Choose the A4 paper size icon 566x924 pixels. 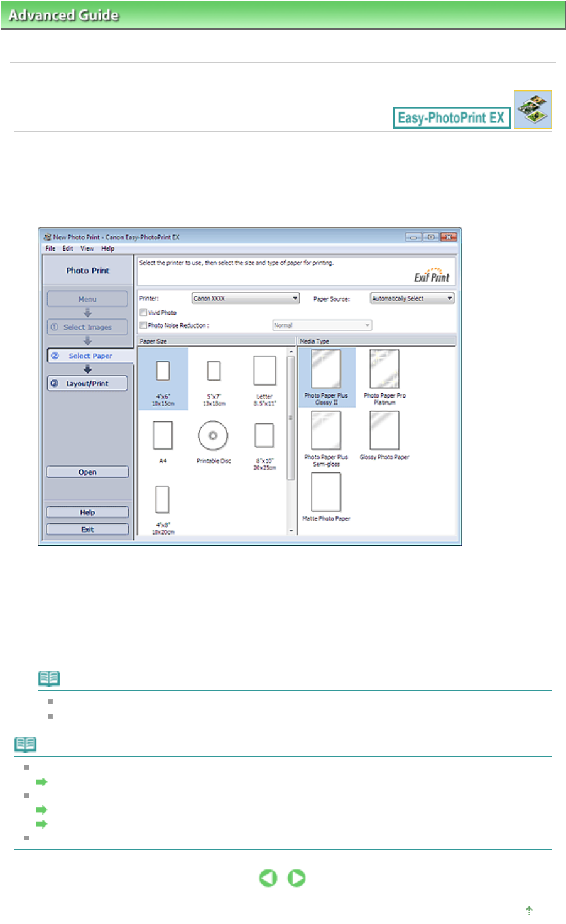163,435
